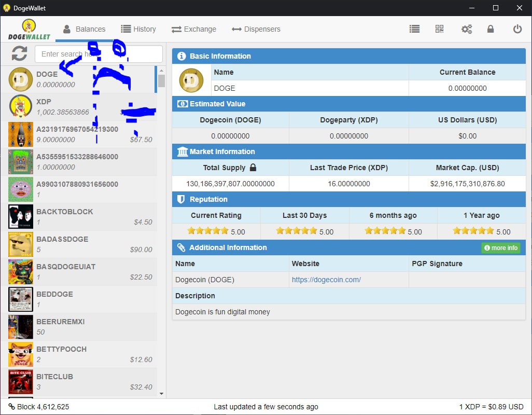Open the Exchange tab
532x415 pixels.
point(194,29)
